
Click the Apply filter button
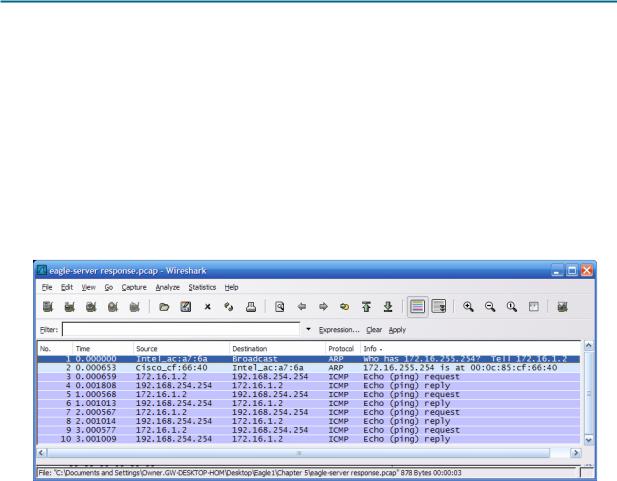[x=397, y=330]
